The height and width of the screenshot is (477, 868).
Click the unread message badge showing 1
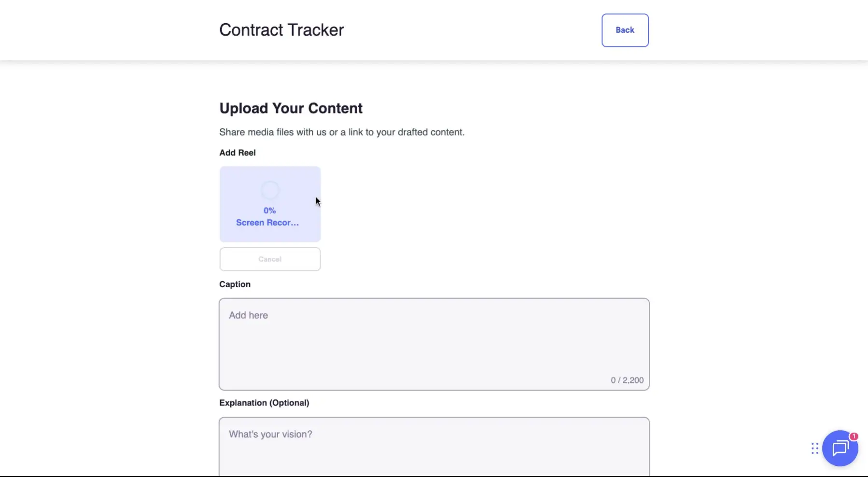(x=854, y=435)
